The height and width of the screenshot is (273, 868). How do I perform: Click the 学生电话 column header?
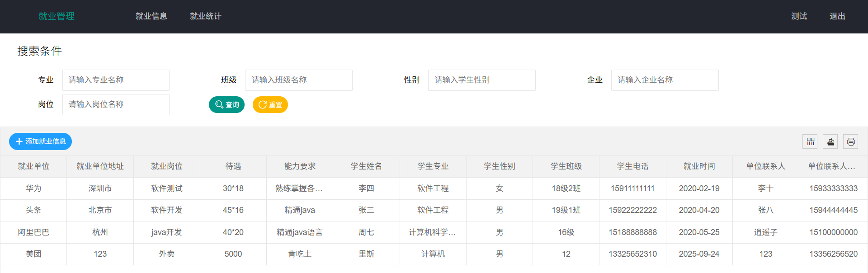(x=632, y=166)
